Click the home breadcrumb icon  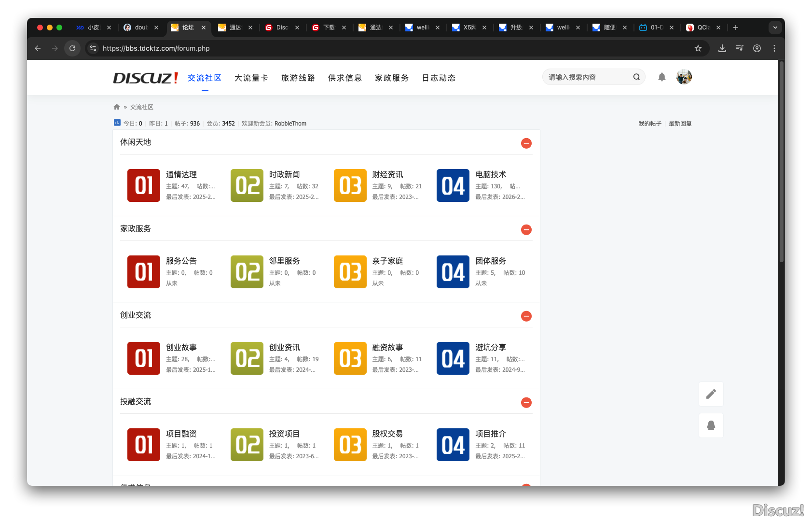(117, 106)
